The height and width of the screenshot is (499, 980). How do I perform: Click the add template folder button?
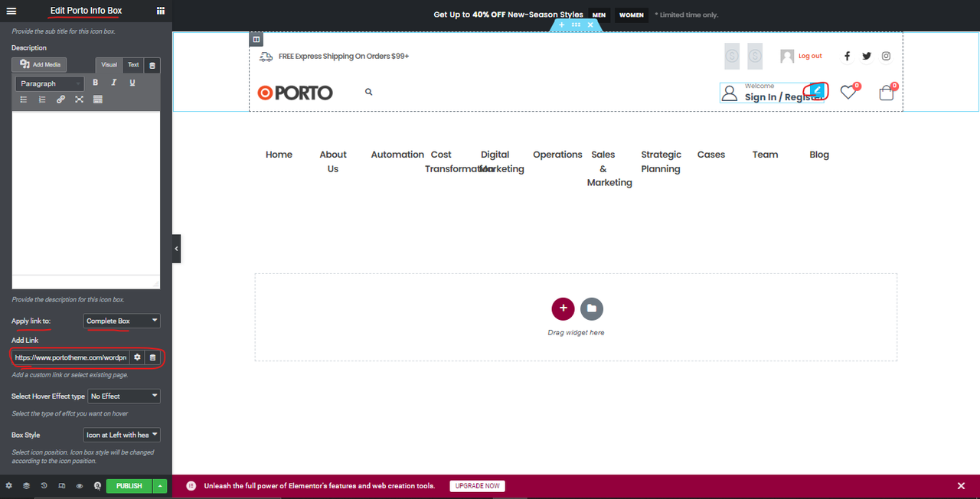(592, 308)
